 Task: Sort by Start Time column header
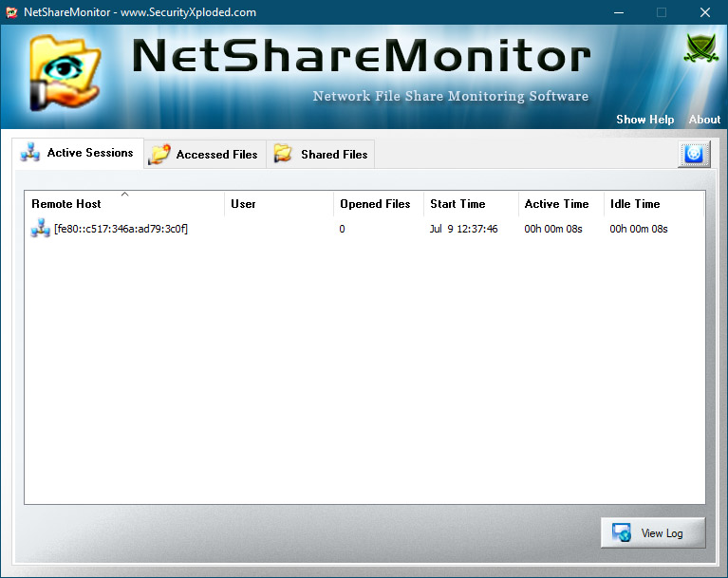pyautogui.click(x=471, y=204)
